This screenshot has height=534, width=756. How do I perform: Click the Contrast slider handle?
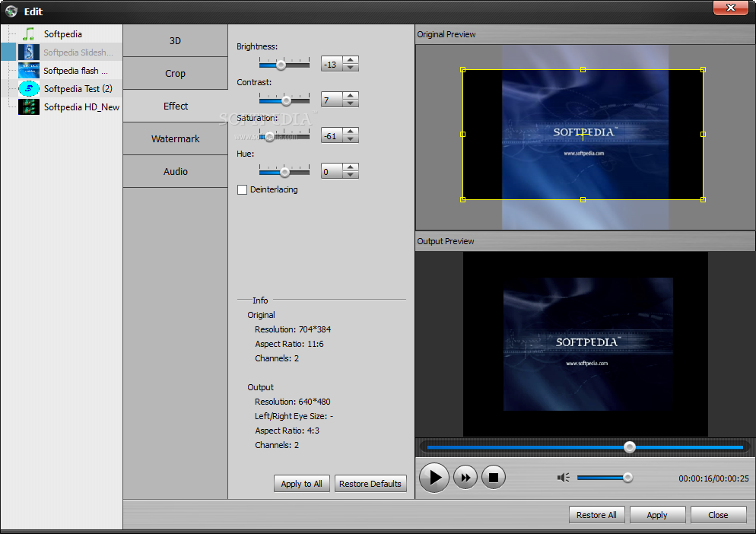[x=287, y=100]
